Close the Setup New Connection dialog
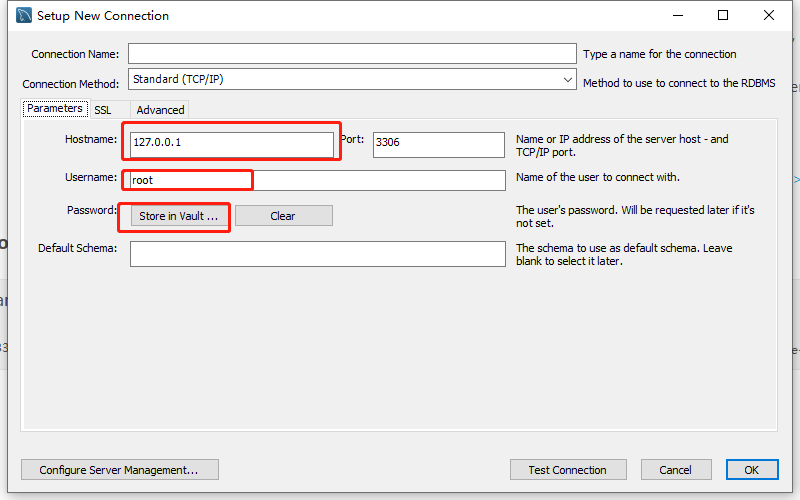This screenshot has height=500, width=800. click(769, 15)
